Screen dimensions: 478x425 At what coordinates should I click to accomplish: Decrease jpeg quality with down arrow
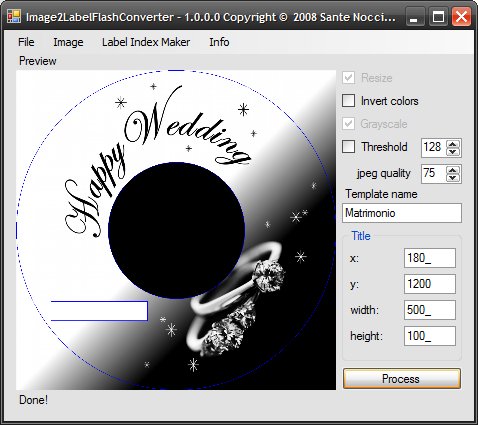point(453,178)
